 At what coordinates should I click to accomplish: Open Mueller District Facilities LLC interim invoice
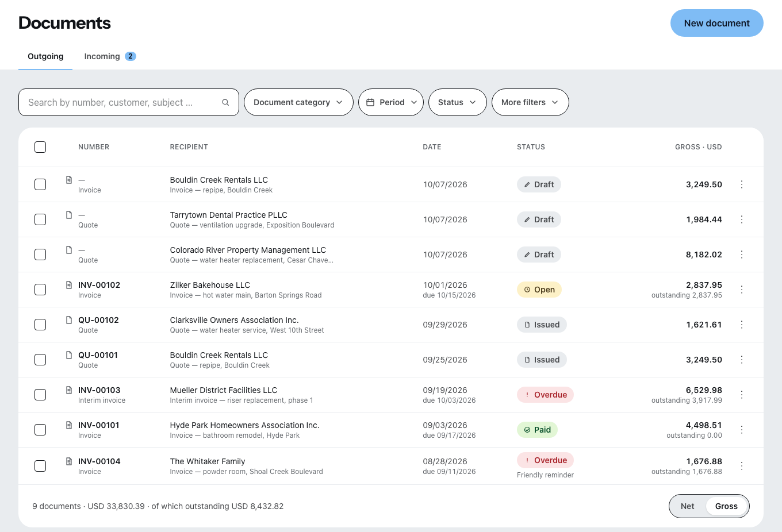(x=391, y=395)
